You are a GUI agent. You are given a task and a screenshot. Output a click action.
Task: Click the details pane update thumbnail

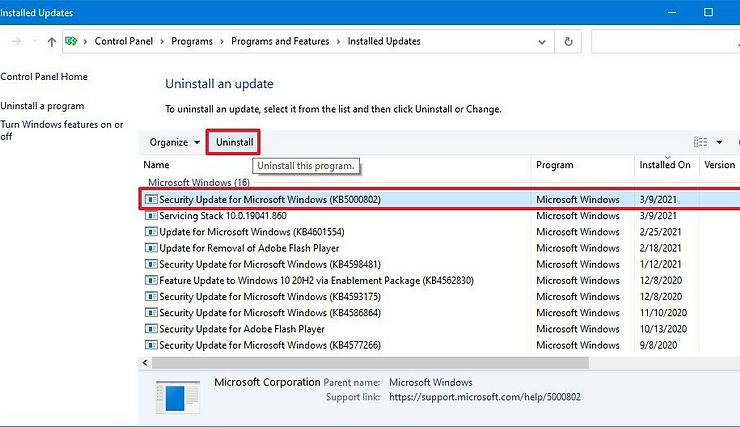[x=177, y=397]
